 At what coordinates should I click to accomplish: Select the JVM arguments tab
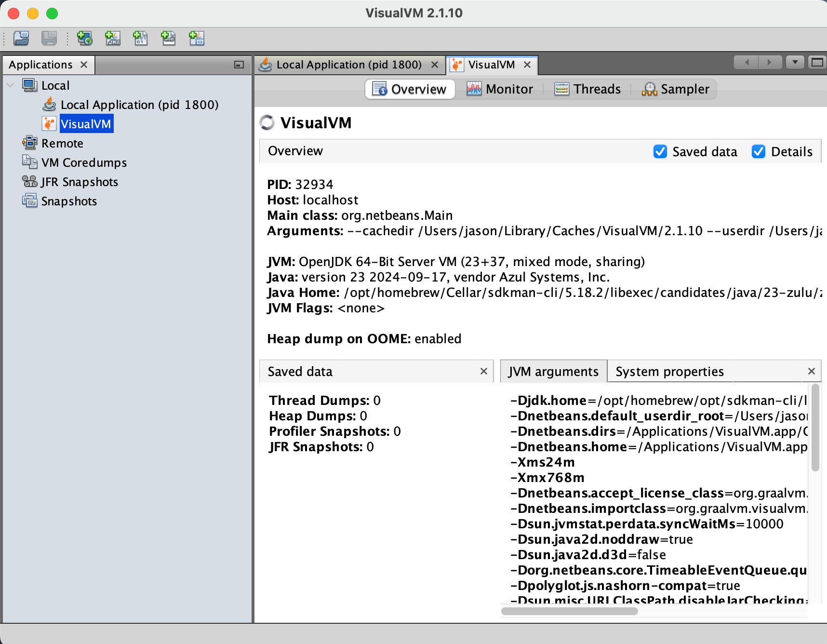(x=554, y=372)
